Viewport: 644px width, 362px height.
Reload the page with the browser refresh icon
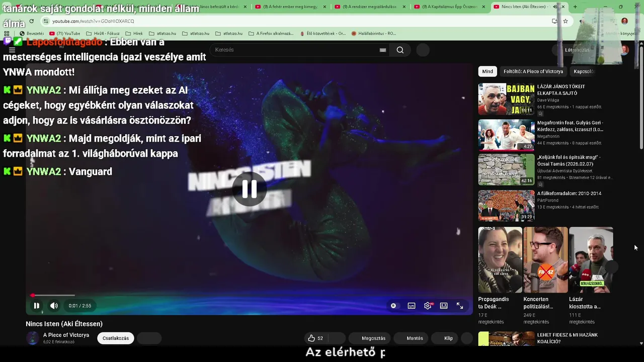pyautogui.click(x=31, y=21)
